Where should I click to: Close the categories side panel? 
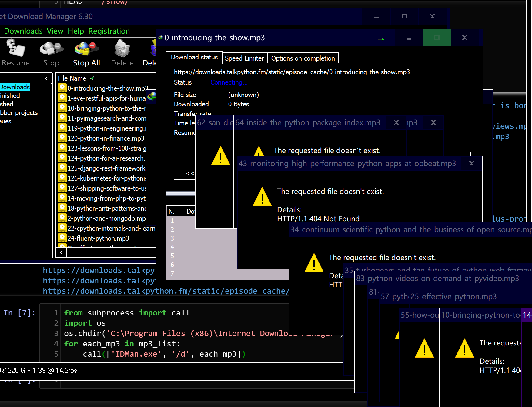coord(46,78)
